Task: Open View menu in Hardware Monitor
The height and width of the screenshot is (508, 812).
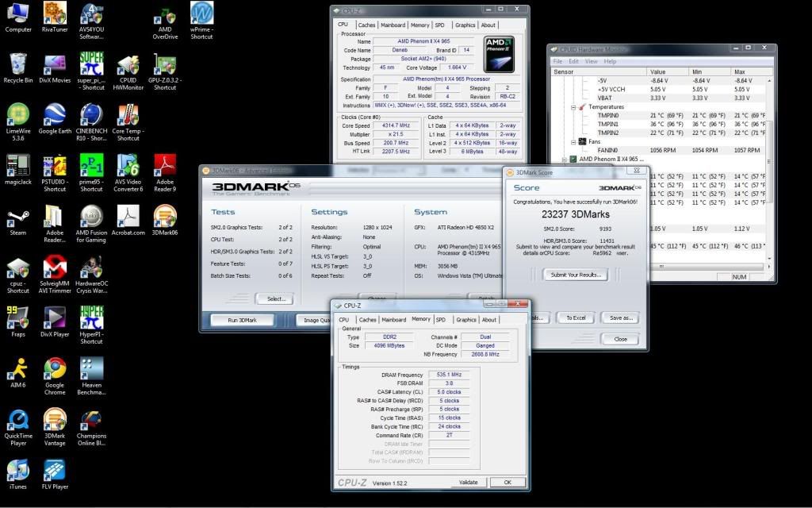Action: point(591,61)
